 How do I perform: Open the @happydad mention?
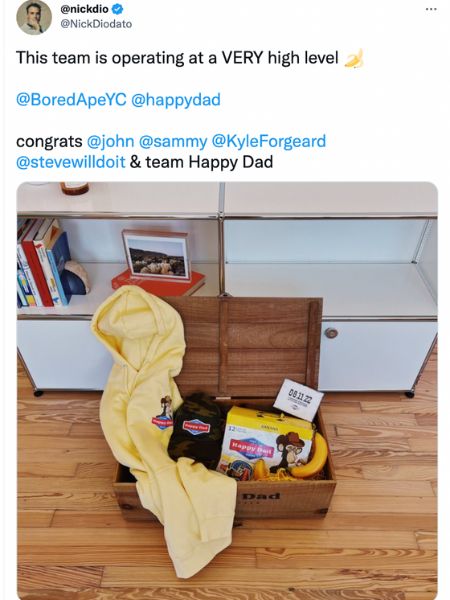point(176,99)
